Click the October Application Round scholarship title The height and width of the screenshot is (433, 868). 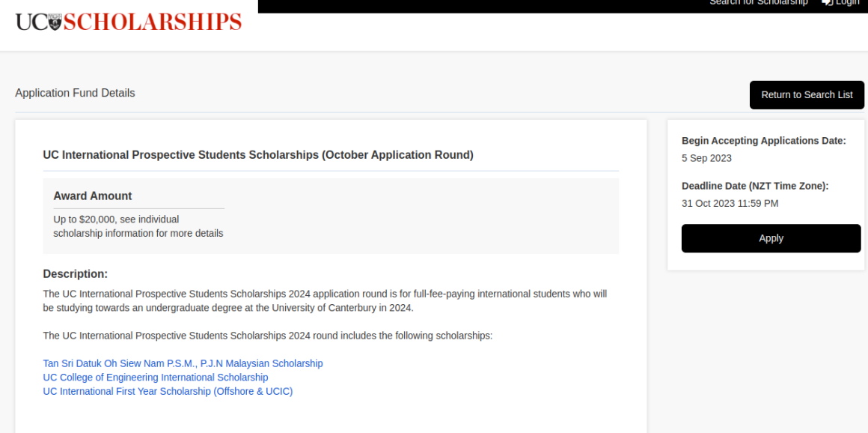click(x=257, y=155)
